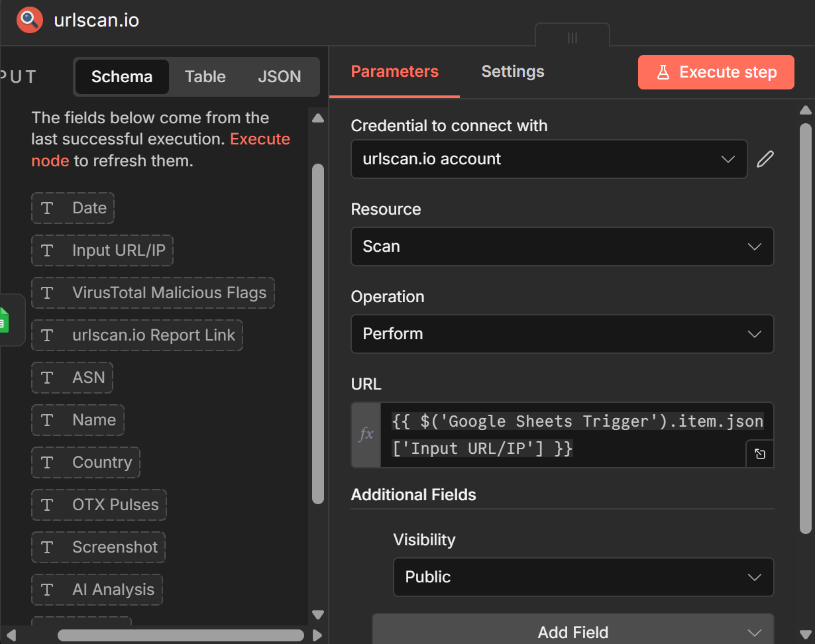This screenshot has width=815, height=644.
Task: Select the VirusTotal Malicious Flags field
Action: (153, 293)
